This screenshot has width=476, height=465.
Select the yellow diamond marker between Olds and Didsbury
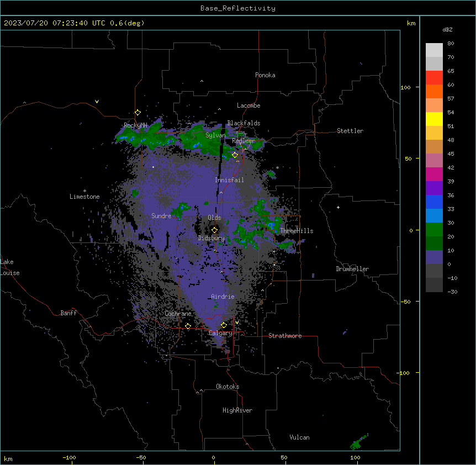pyautogui.click(x=214, y=230)
